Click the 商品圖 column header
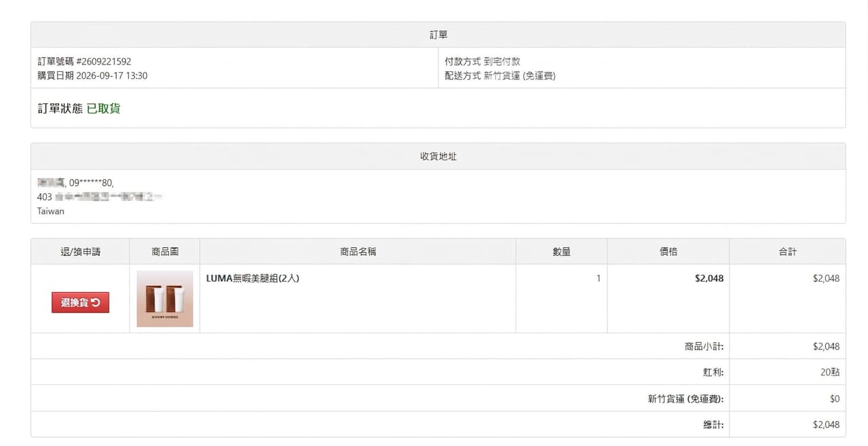 (165, 252)
